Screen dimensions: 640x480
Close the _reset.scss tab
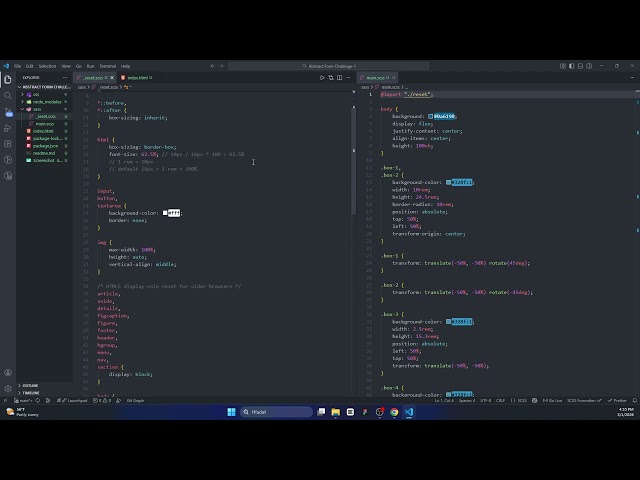click(112, 78)
